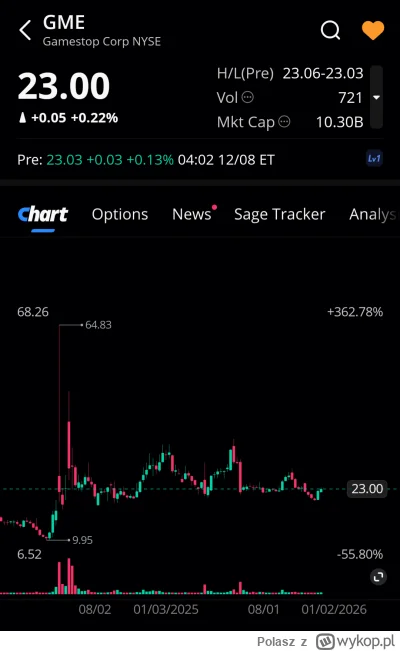The image size is (400, 651).
Task: Tap the 01/03/2025 date axis label
Action: click(x=166, y=609)
